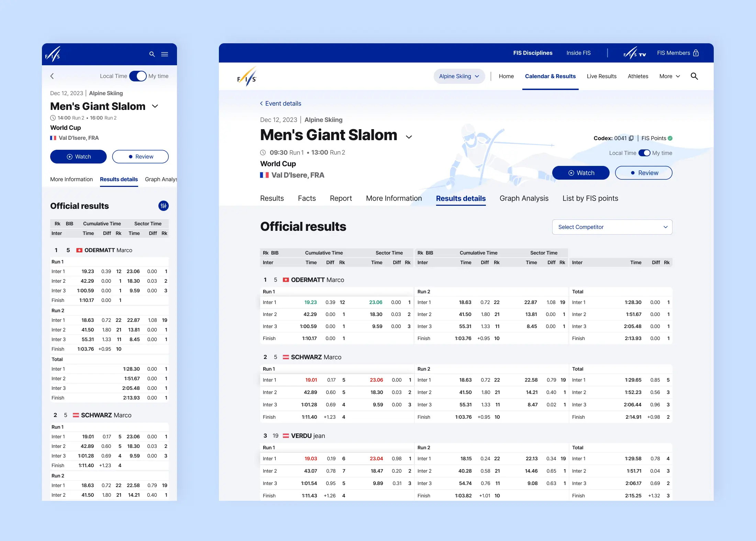The image size is (756, 541).
Task: Click ODERMATT Marco name in desktop results
Action: [x=318, y=280]
